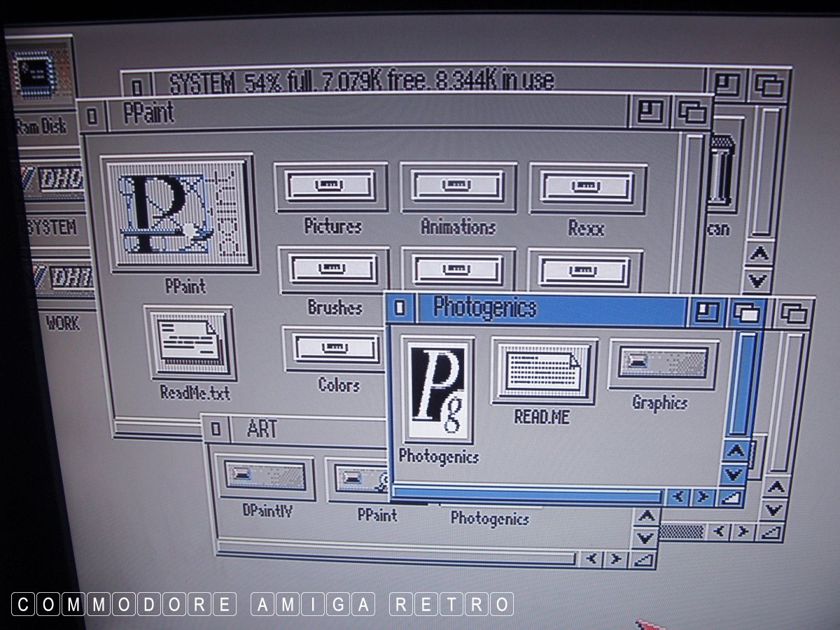Open the READ.ME file in Photogenics
Viewport: 840px width, 630px height.
click(x=543, y=370)
